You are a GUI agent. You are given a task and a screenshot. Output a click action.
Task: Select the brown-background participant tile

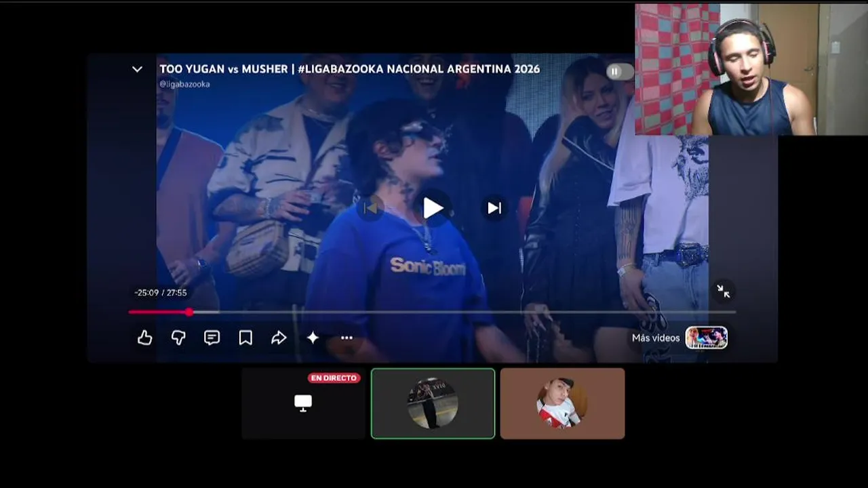pos(562,403)
